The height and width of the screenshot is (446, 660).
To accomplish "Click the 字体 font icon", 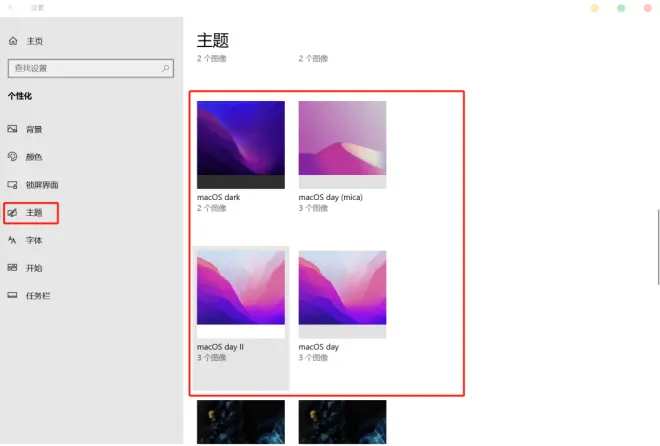I will [x=12, y=240].
